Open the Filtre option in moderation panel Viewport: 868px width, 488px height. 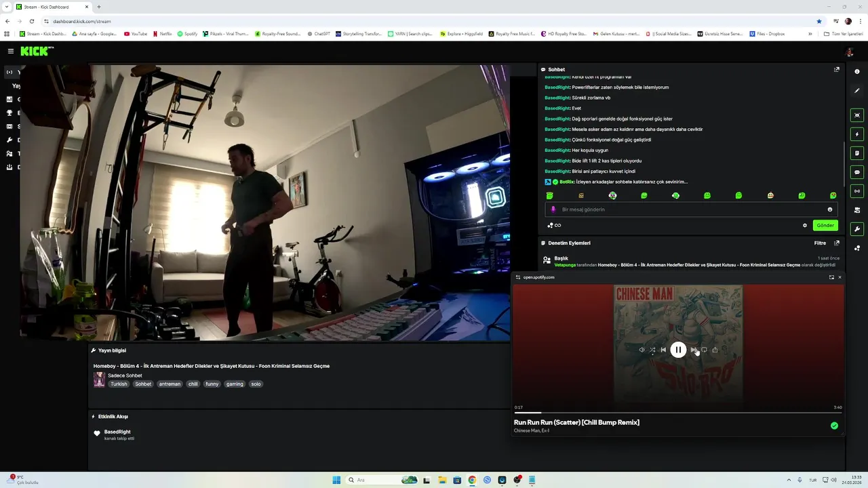820,243
